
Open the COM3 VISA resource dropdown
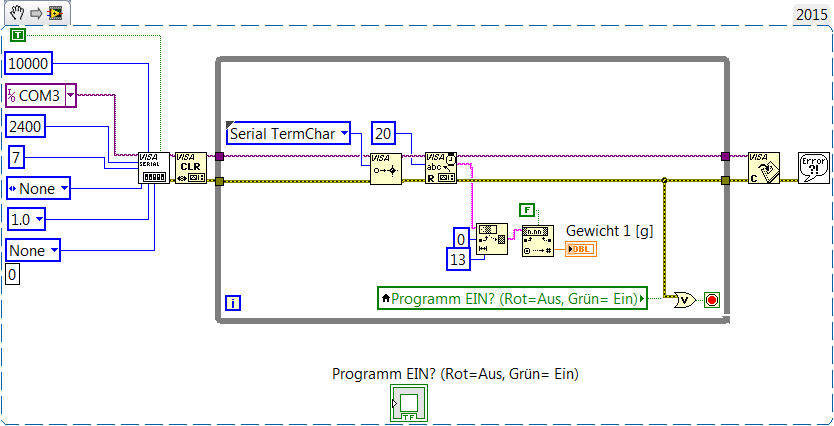pyautogui.click(x=70, y=96)
